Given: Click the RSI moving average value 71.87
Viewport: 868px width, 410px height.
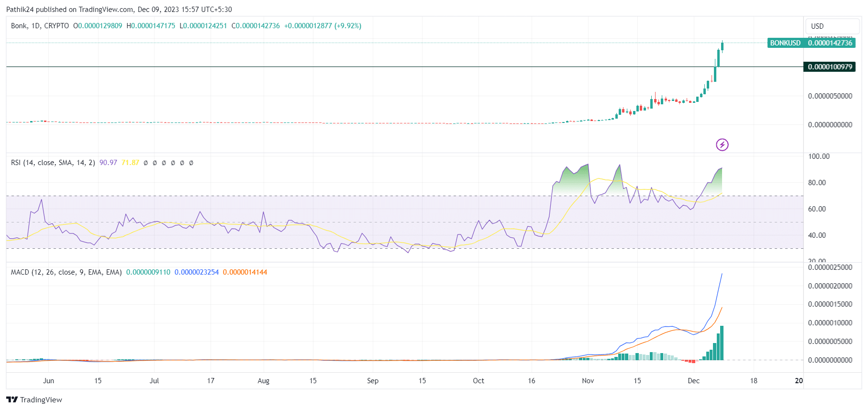Looking at the screenshot, I should click(130, 163).
